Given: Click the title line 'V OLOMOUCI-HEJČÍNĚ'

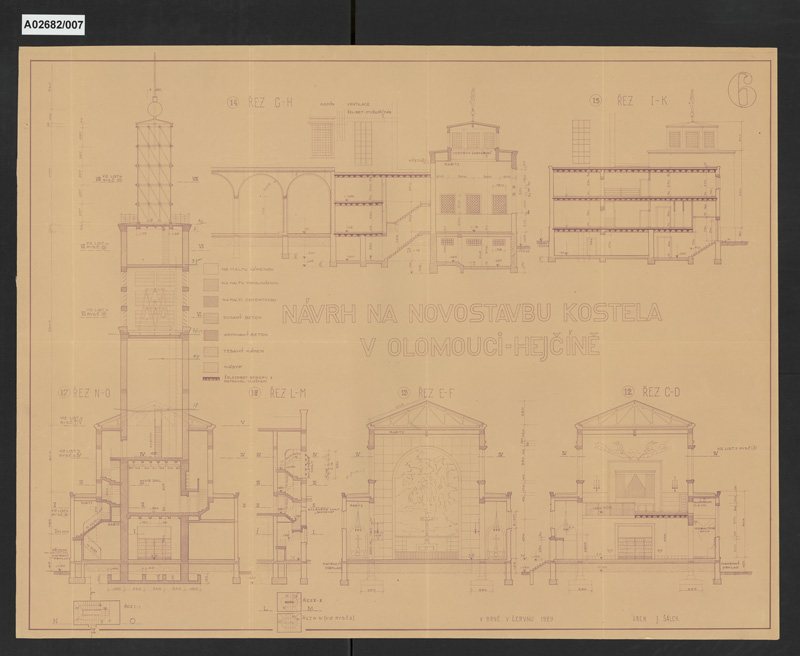Looking at the screenshot, I should pyautogui.click(x=480, y=347).
